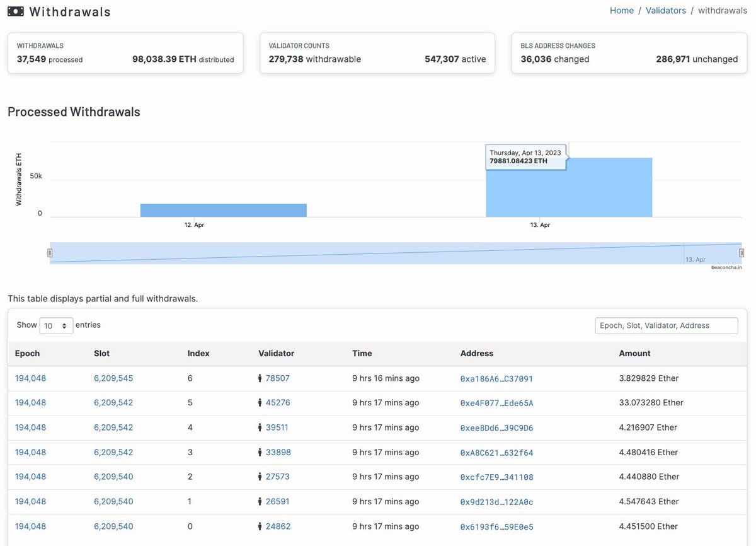Open validator 27573

[x=278, y=477]
